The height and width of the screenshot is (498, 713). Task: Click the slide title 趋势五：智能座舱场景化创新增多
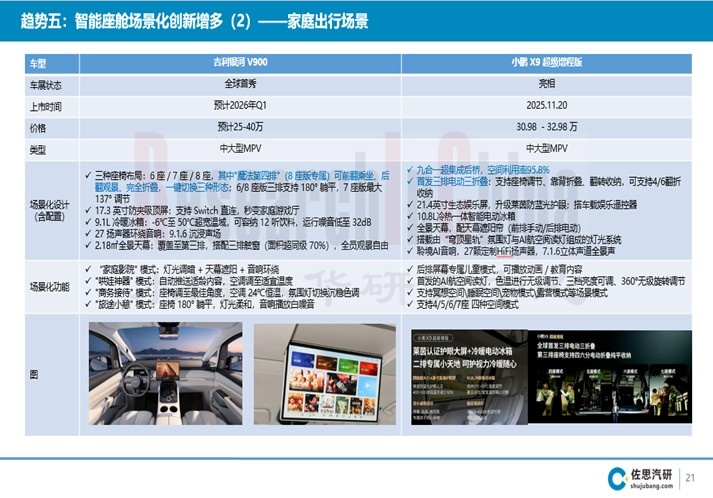tap(195, 21)
